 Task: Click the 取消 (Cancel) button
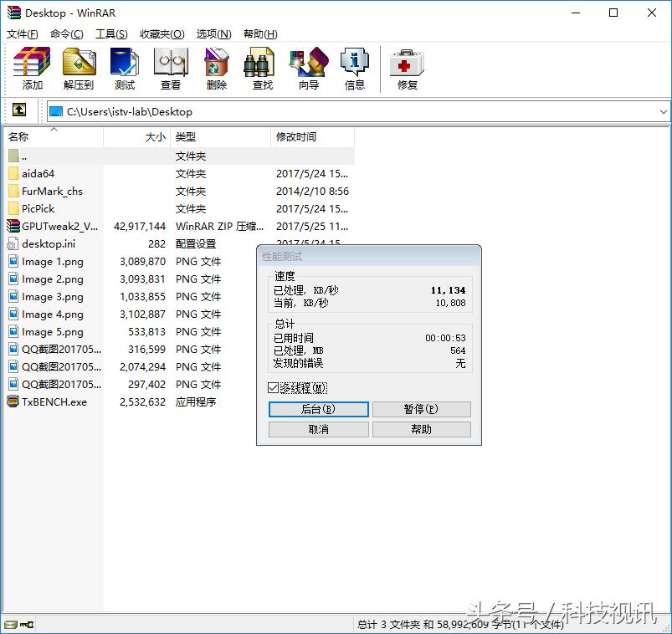pyautogui.click(x=318, y=429)
